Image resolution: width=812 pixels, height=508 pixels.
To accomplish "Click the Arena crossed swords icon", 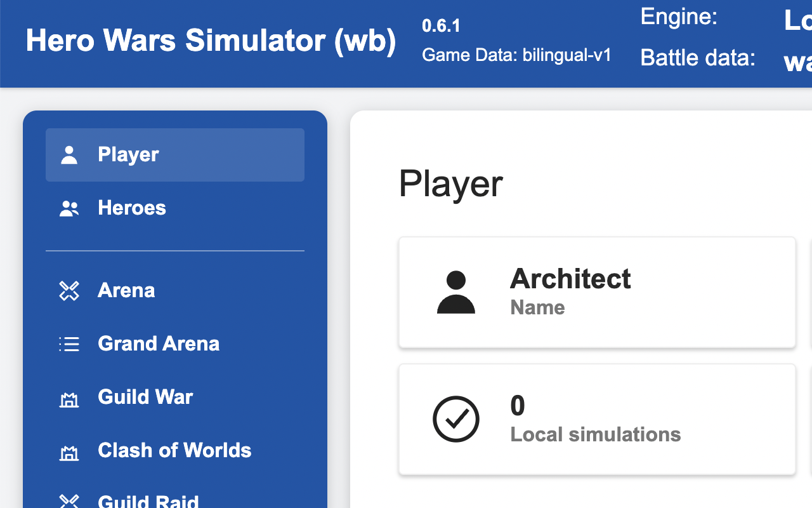I will tap(69, 291).
